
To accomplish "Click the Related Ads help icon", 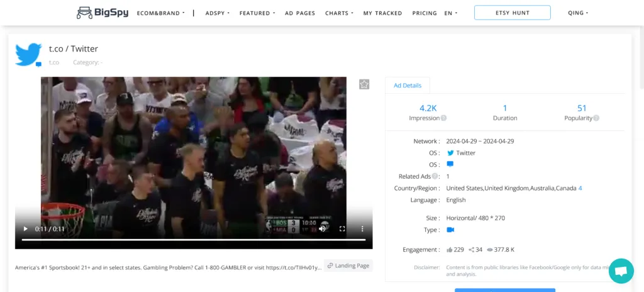I will coord(435,177).
